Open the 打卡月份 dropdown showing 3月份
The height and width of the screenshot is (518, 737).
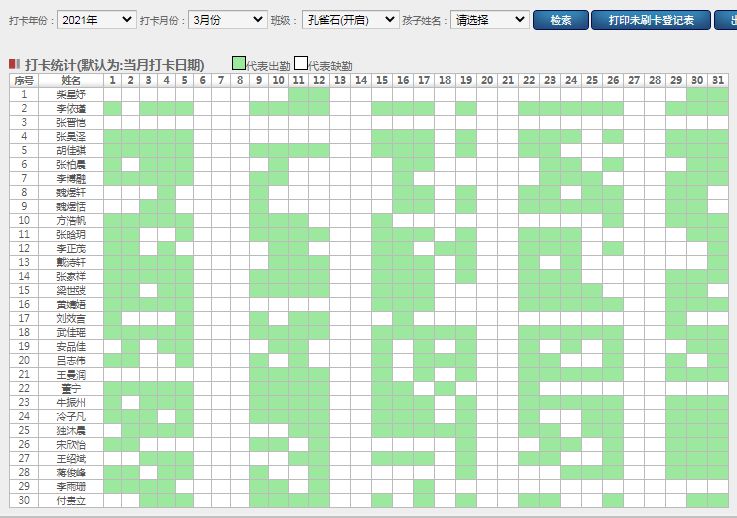pyautogui.click(x=227, y=20)
